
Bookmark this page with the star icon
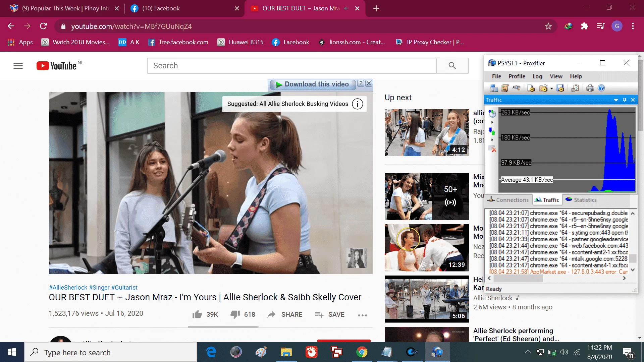548,26
